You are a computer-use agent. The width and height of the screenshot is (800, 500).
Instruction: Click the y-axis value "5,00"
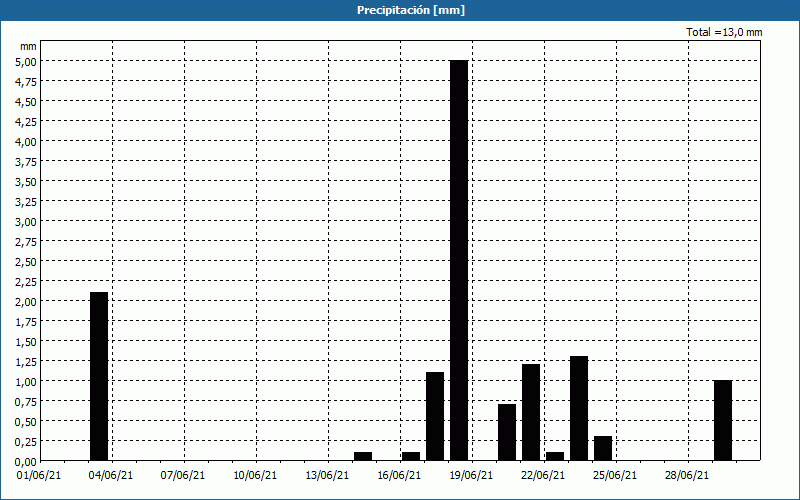(26, 61)
